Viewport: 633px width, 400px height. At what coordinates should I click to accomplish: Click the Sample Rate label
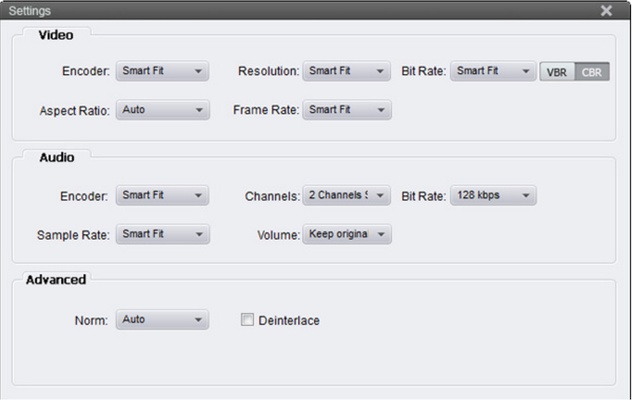point(73,235)
